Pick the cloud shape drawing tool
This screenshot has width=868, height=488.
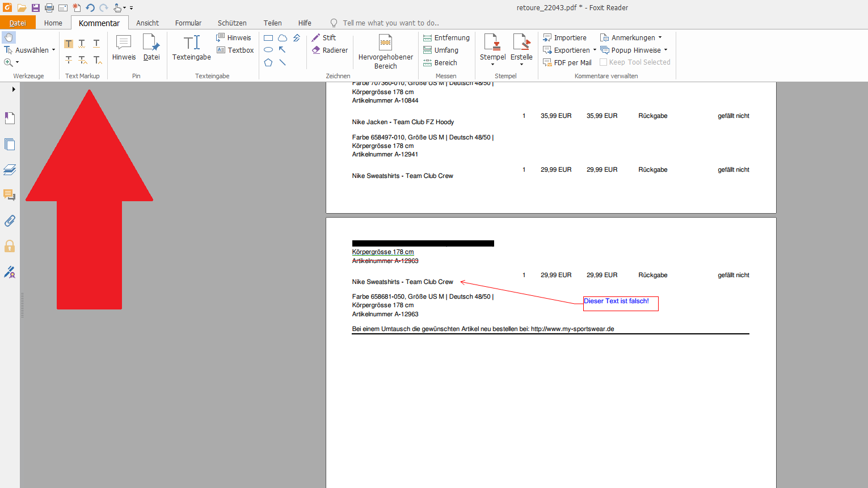point(283,38)
